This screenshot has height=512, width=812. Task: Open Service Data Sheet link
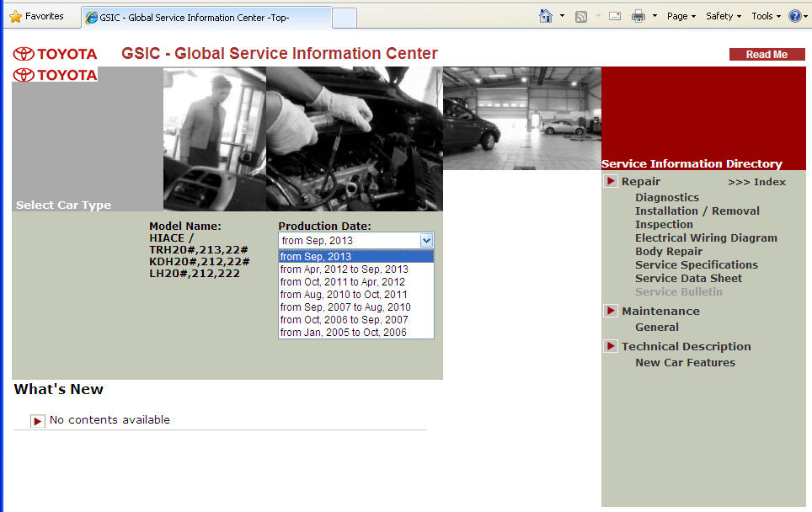pyautogui.click(x=688, y=278)
